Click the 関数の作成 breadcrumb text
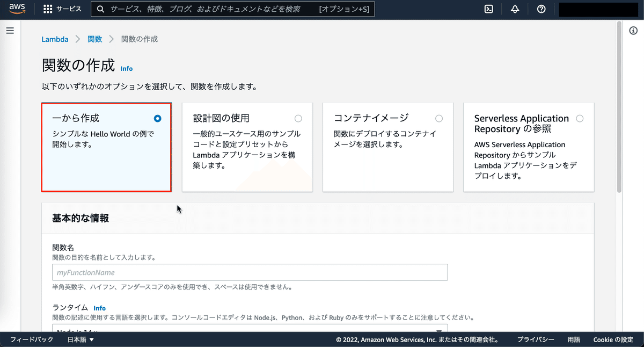This screenshot has width=644, height=347. tap(140, 39)
